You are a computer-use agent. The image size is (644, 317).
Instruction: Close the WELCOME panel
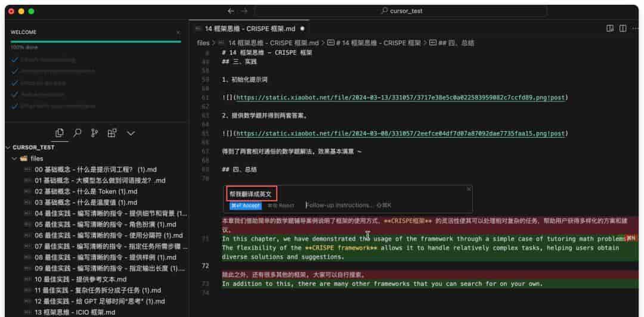(178, 32)
